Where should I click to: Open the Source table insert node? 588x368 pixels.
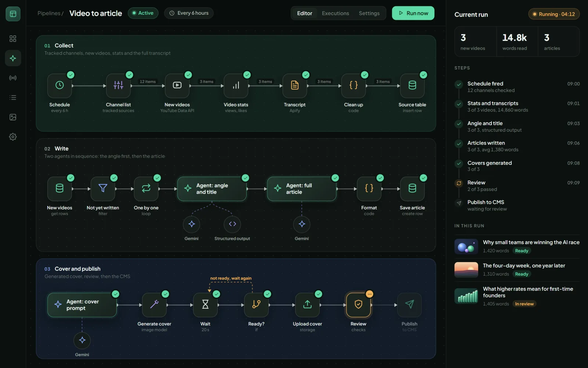pos(412,85)
